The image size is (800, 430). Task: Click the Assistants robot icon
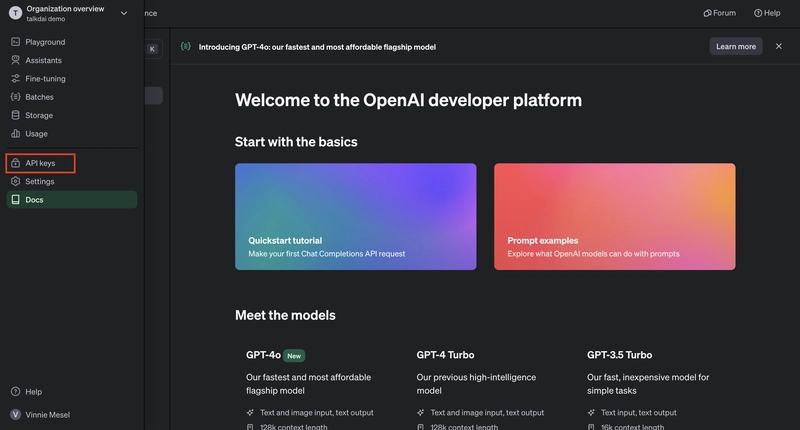point(15,60)
